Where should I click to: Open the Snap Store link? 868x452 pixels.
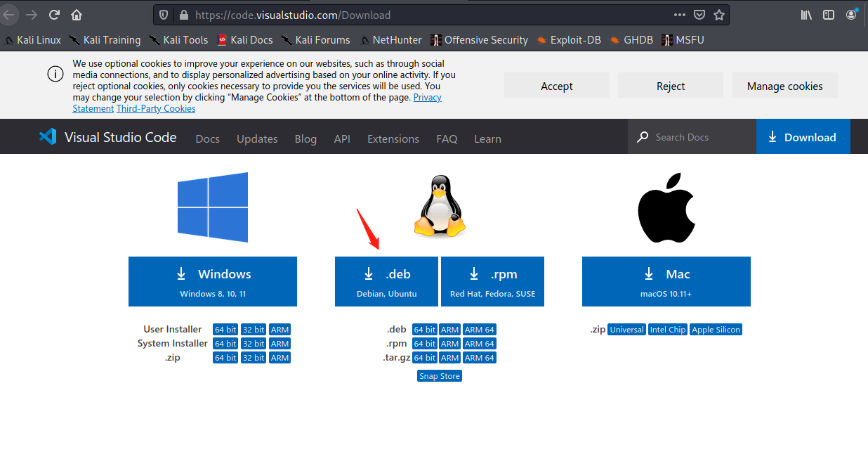click(x=440, y=376)
